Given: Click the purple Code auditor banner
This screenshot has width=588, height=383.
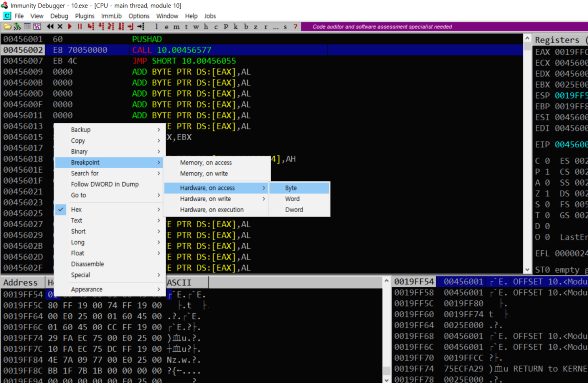Looking at the screenshot, I should pos(444,27).
